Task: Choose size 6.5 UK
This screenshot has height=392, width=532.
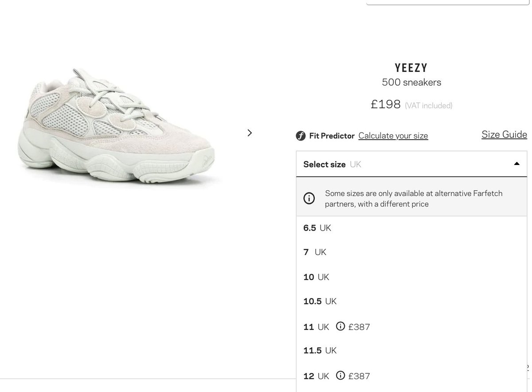Action: click(x=411, y=228)
